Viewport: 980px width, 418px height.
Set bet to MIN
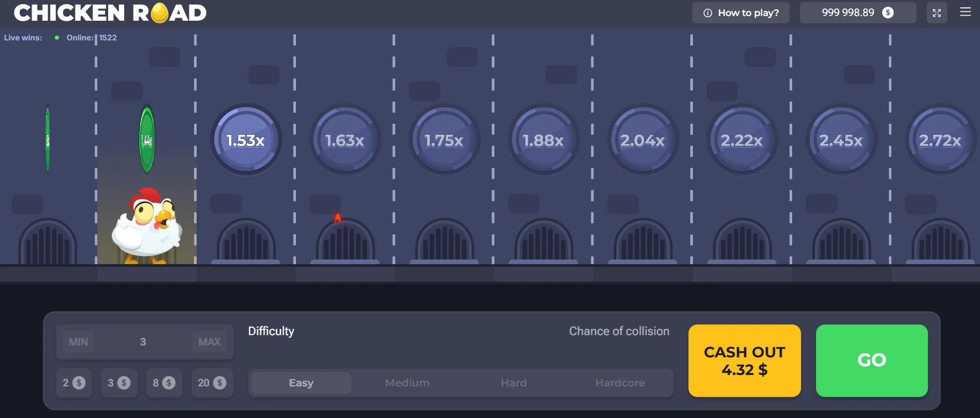78,342
